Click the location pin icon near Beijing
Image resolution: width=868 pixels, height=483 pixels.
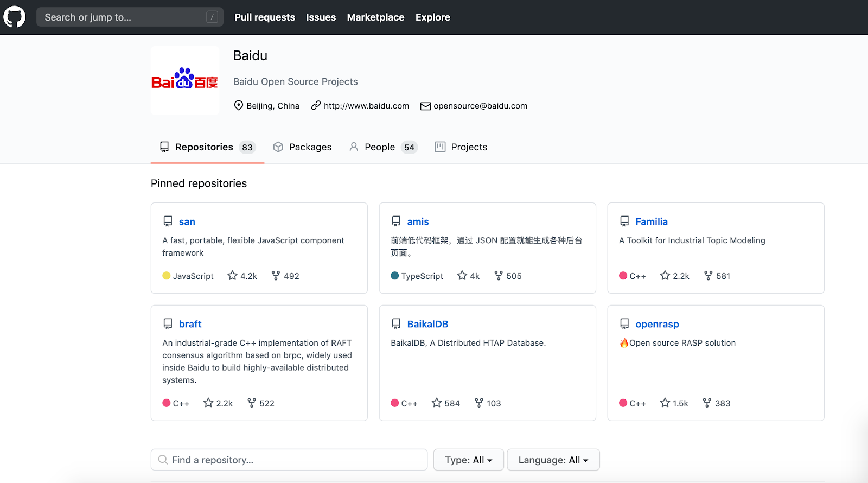pyautogui.click(x=238, y=105)
